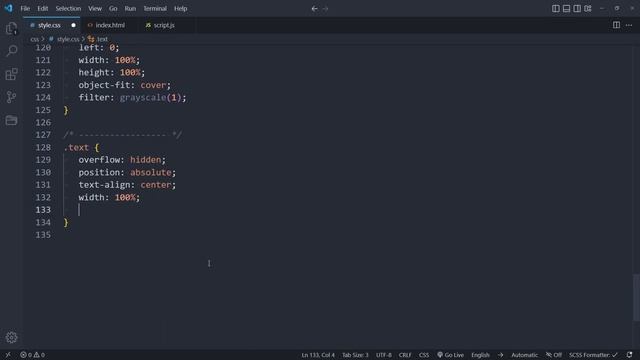640x360 pixels.
Task: Click css folder in breadcrumb
Action: (x=34, y=39)
